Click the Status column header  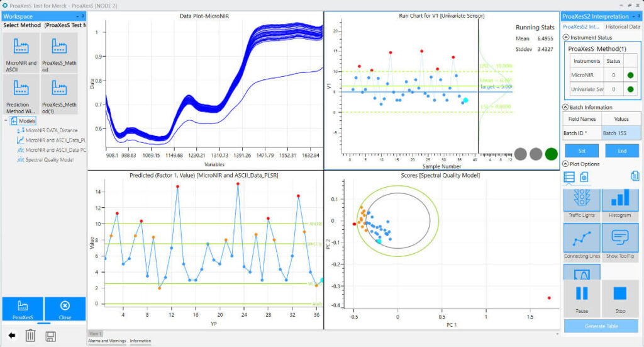pos(613,61)
